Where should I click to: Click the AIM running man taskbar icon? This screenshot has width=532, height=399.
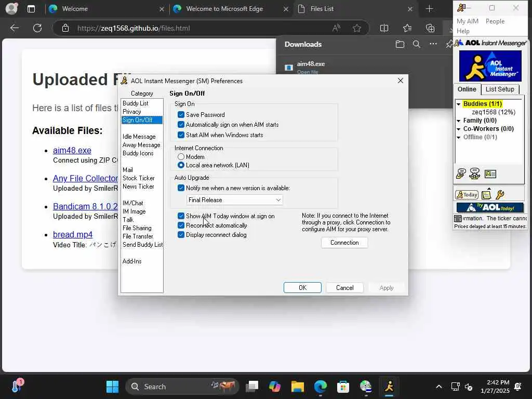389,387
